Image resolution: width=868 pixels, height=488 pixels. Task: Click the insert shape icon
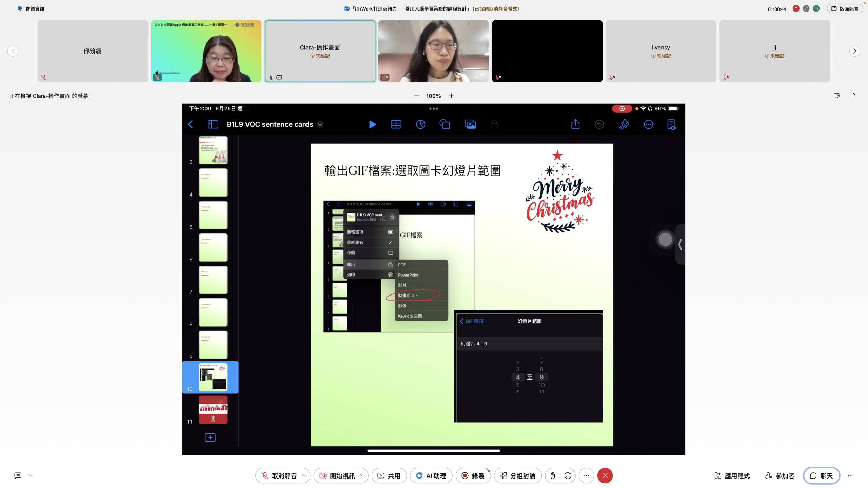point(445,124)
